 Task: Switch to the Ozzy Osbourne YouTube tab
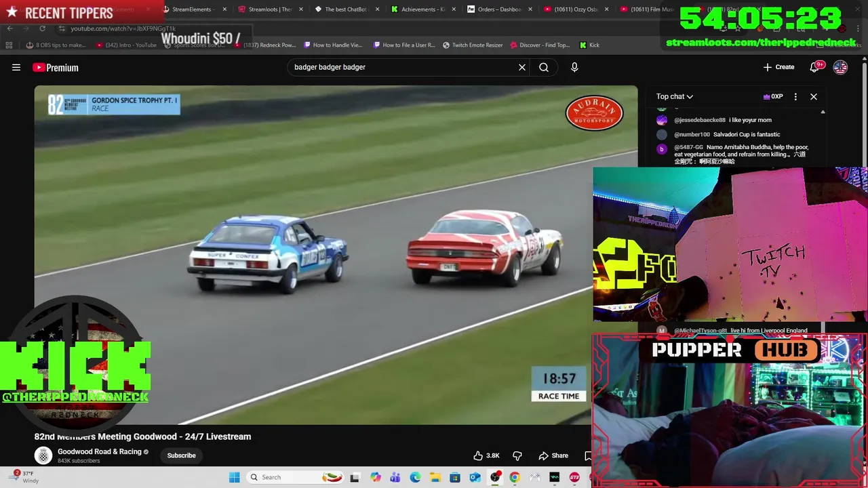[575, 9]
